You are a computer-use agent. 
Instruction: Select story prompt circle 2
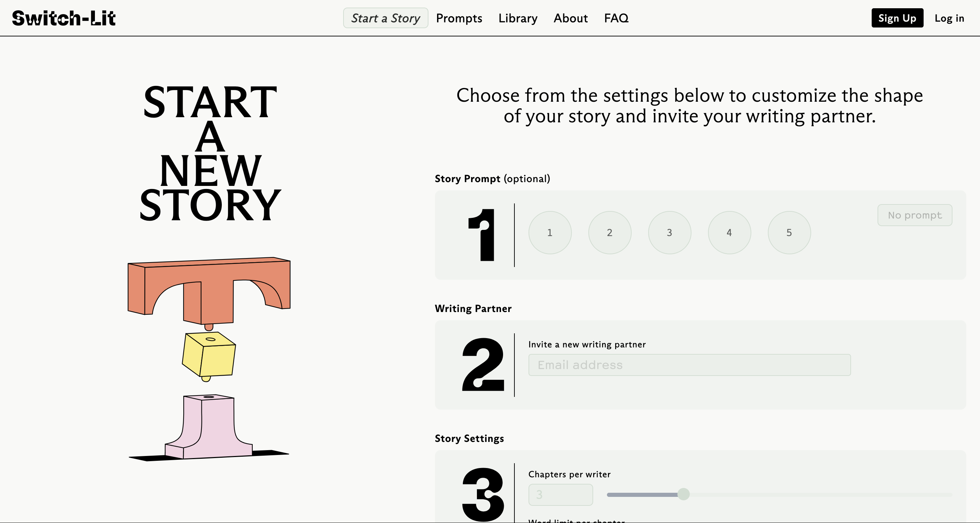[x=609, y=233]
